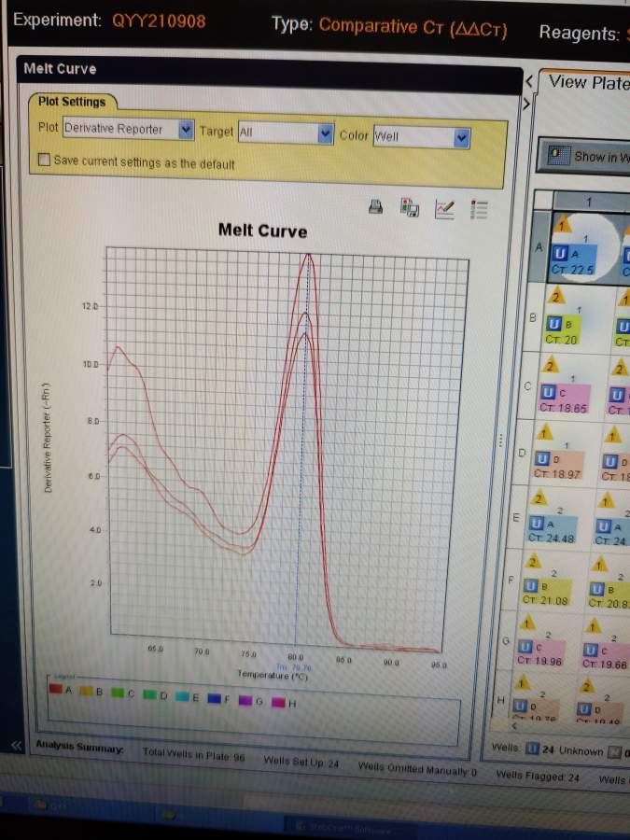Click flag triangle in second column well H
630x840 pixels.
587,686
